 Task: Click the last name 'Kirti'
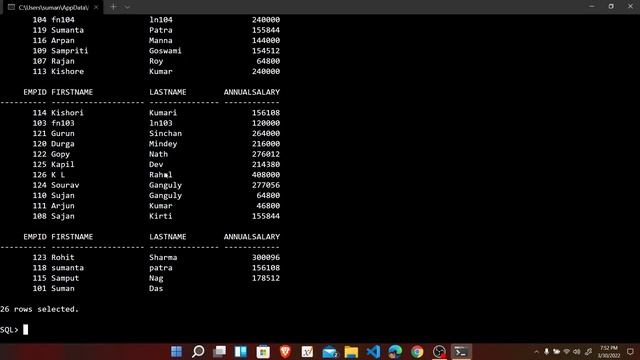(161, 216)
